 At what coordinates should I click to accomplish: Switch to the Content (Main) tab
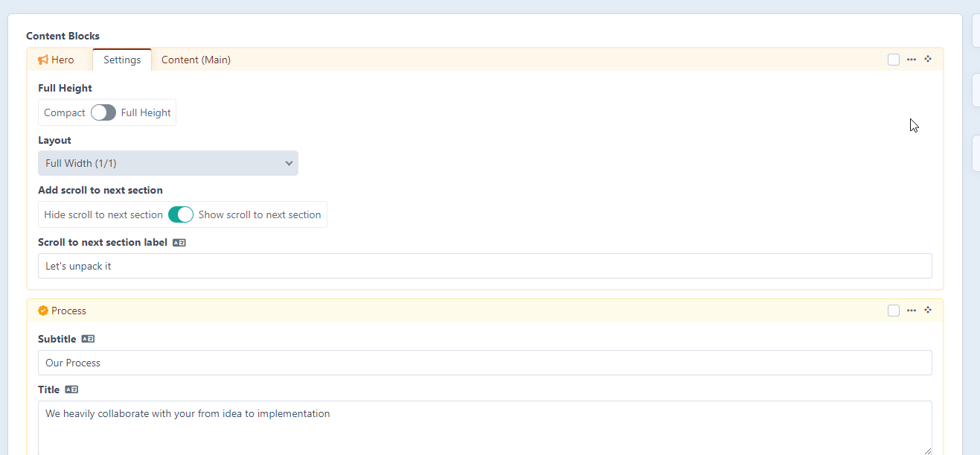coord(196,60)
